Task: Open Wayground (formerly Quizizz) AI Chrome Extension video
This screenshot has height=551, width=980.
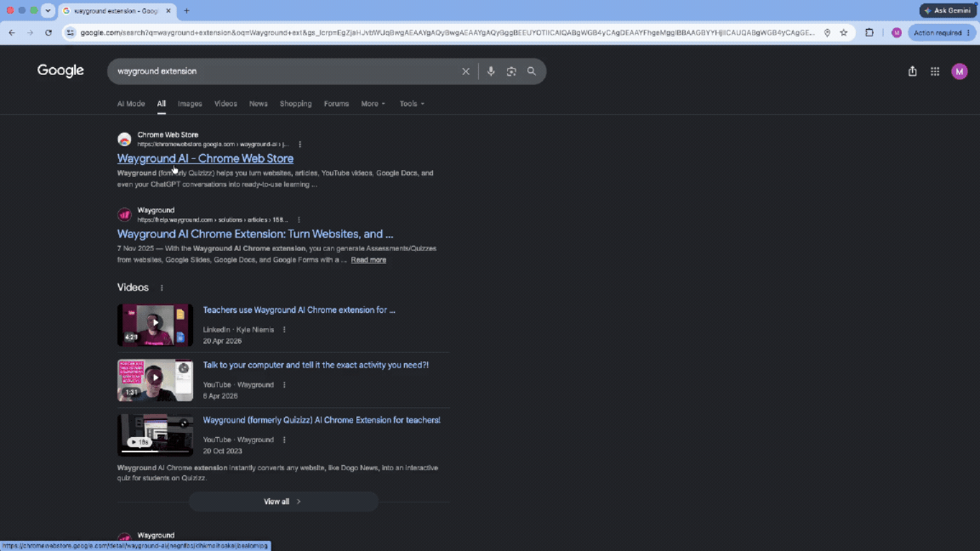Action: (322, 420)
